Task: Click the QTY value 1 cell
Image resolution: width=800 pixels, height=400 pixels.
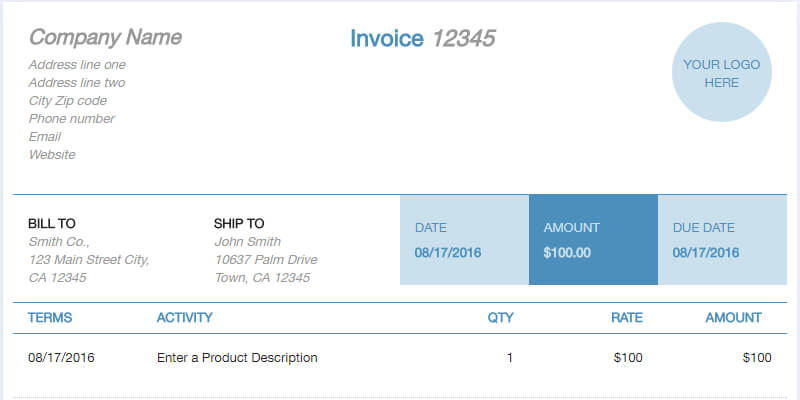Action: coord(509,358)
